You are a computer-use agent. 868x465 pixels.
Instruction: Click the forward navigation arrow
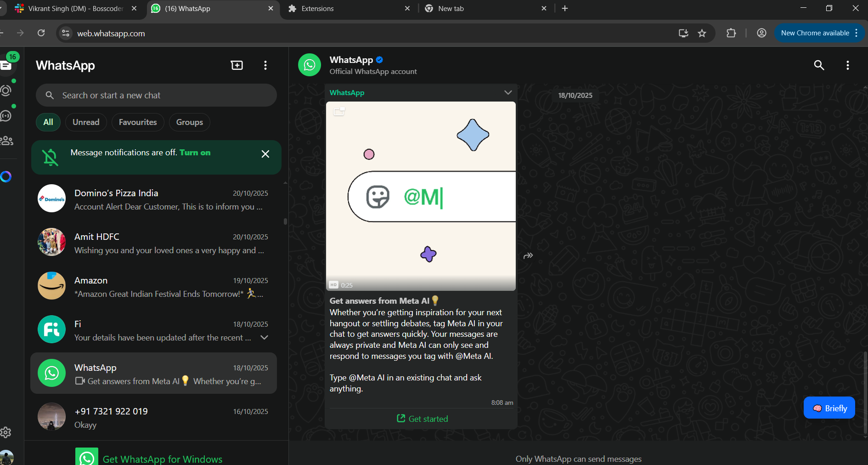pyautogui.click(x=20, y=33)
